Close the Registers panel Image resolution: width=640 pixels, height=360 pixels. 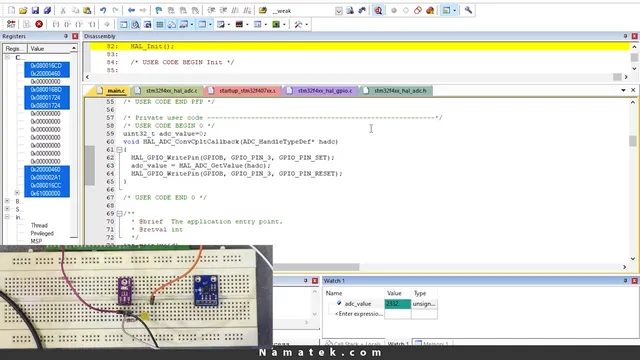tap(75, 36)
